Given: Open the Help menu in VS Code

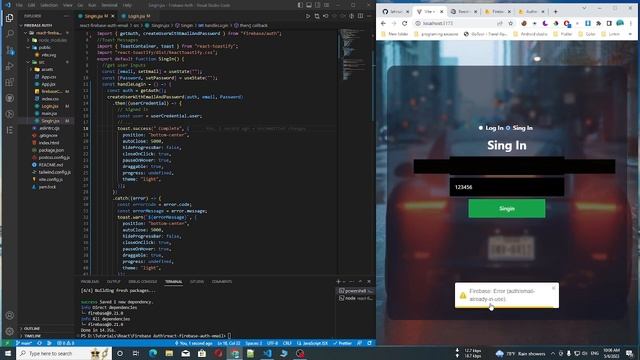Looking at the screenshot, I should pos(127,5).
